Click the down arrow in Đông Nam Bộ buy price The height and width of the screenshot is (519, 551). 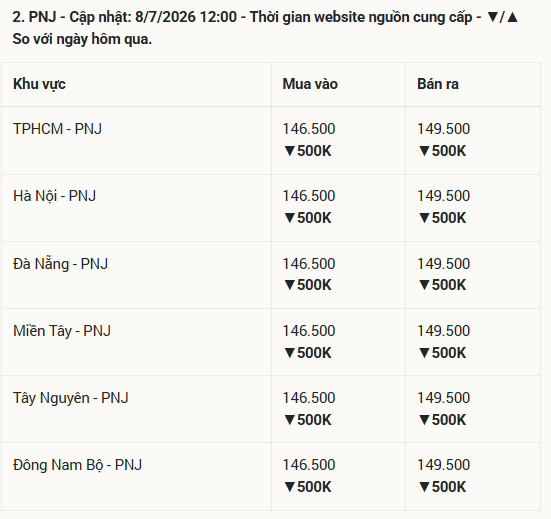tap(290, 487)
